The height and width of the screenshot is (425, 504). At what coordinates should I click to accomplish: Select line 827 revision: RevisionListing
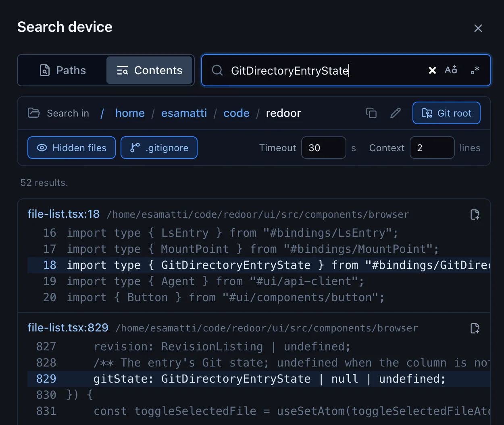coord(259,347)
